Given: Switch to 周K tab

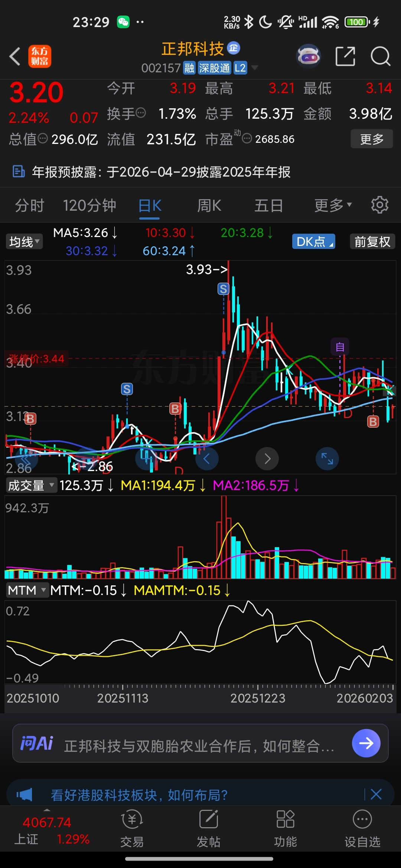Looking at the screenshot, I should coord(209,206).
